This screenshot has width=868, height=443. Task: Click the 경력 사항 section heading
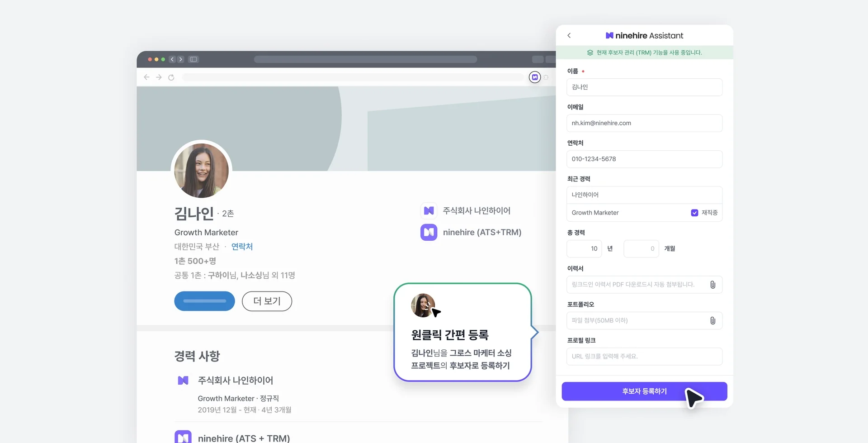point(197,356)
